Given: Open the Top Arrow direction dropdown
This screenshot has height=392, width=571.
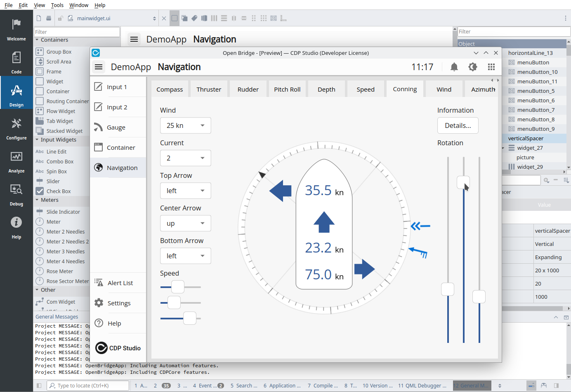Looking at the screenshot, I should click(185, 191).
